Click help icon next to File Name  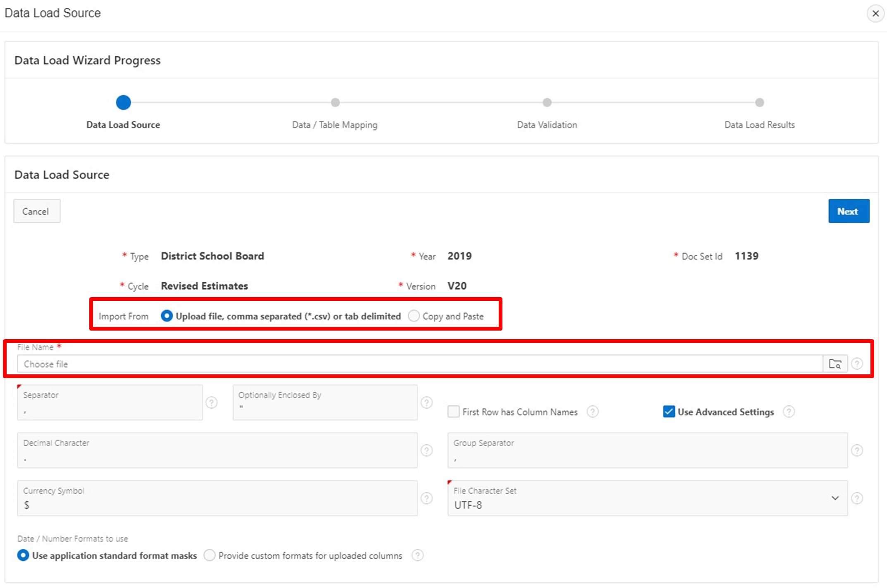[x=857, y=364]
